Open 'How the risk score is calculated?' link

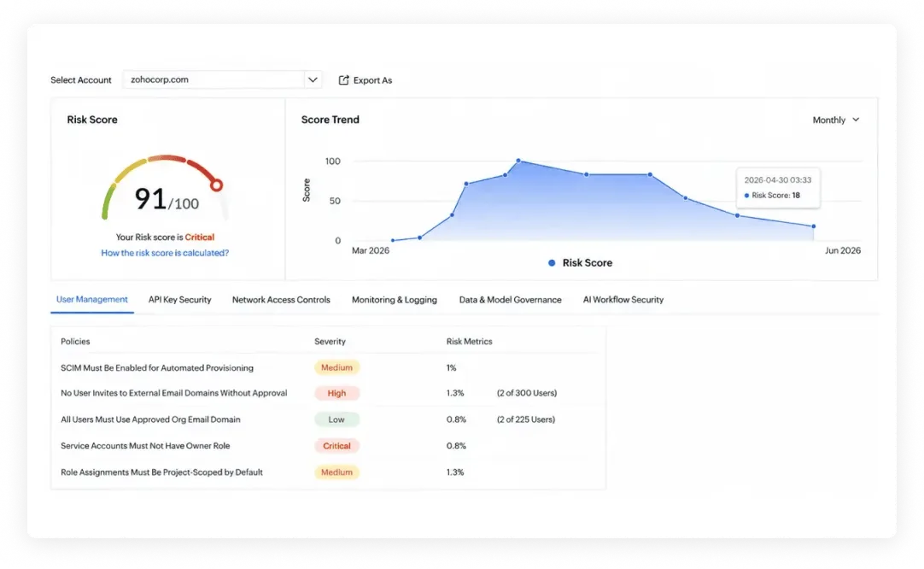pos(165,253)
